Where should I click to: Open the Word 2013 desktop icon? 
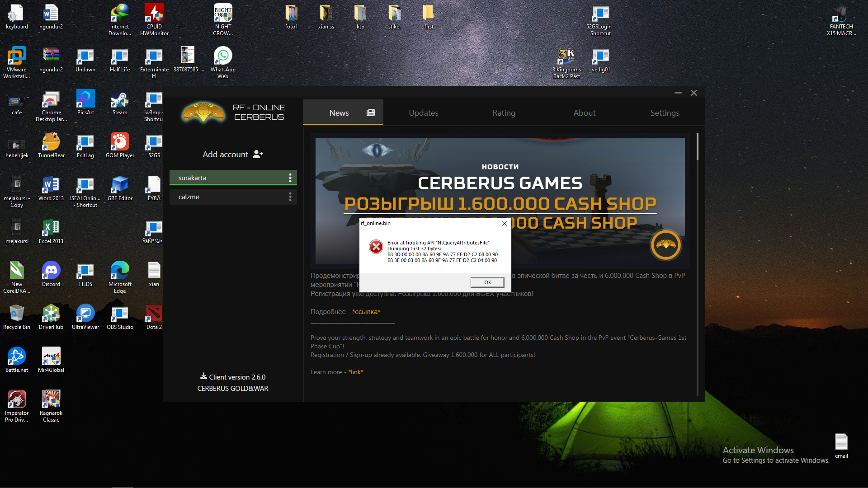[x=51, y=188]
